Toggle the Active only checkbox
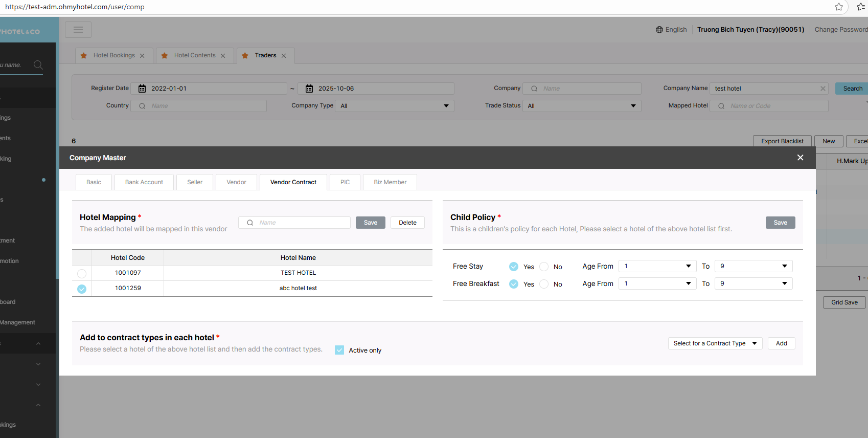Image resolution: width=868 pixels, height=438 pixels. (339, 350)
